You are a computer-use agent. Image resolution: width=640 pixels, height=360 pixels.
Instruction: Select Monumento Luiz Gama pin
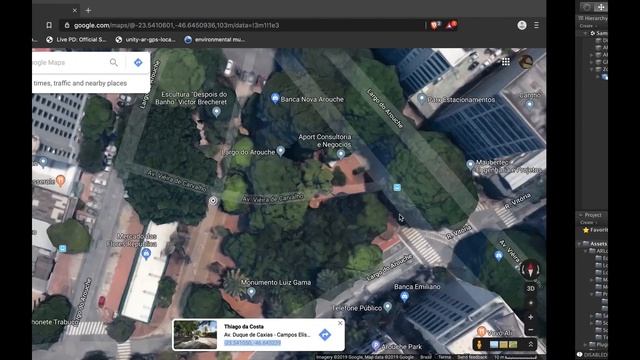tap(251, 292)
